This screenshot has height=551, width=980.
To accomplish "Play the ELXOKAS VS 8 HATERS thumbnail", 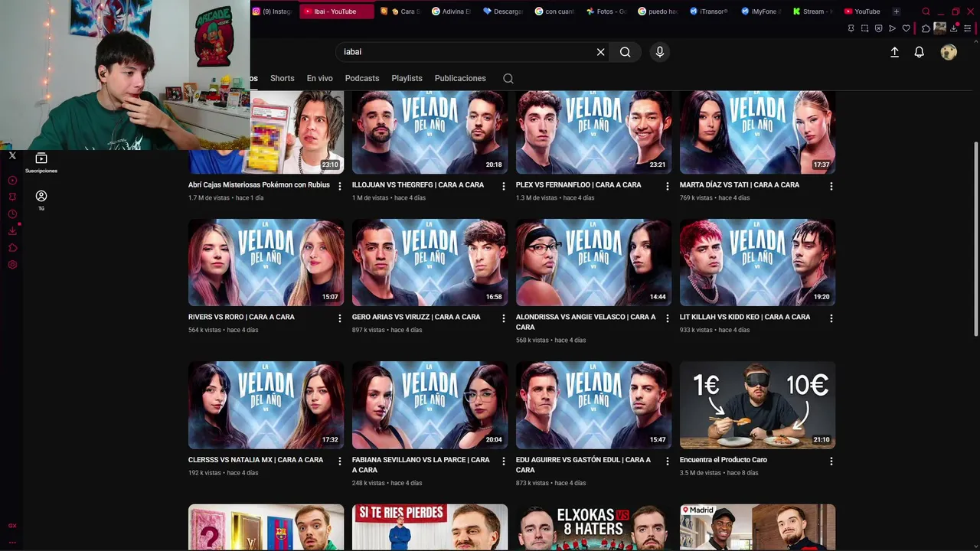I will click(593, 527).
